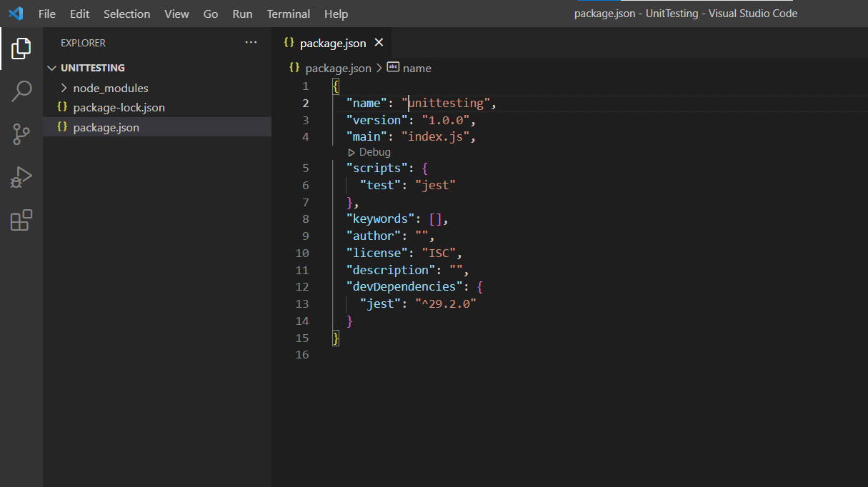Close the package.json editor tab
The image size is (868, 487).
click(378, 43)
